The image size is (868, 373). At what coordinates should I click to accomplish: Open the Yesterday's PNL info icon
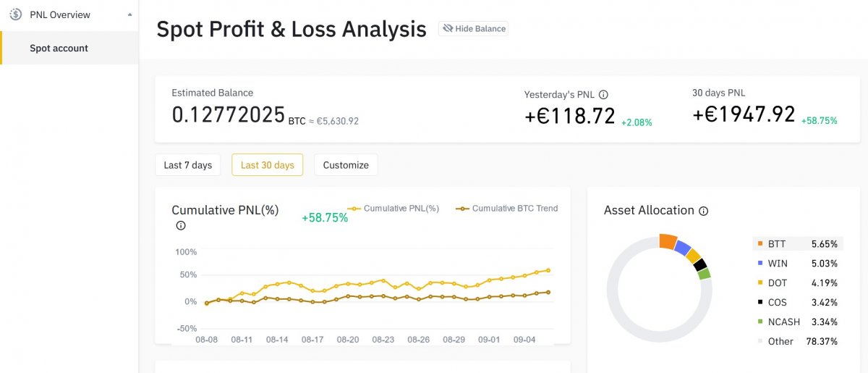[x=604, y=94]
